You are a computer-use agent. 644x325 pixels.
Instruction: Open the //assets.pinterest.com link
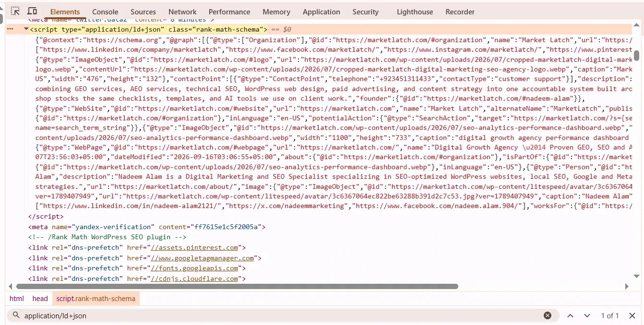pos(194,247)
